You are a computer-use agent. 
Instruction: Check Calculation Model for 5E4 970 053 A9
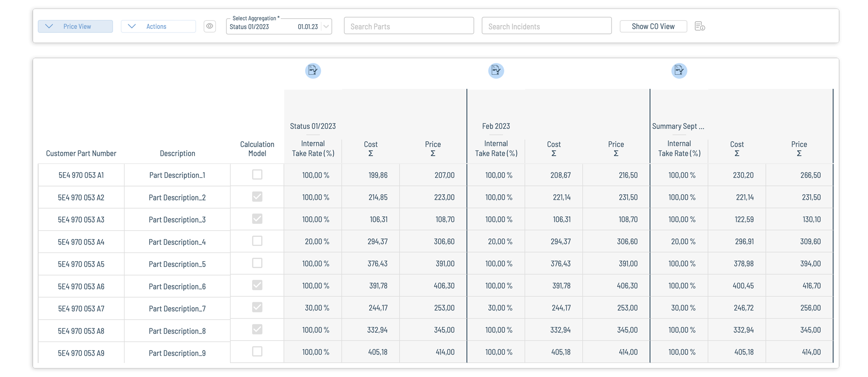click(257, 351)
